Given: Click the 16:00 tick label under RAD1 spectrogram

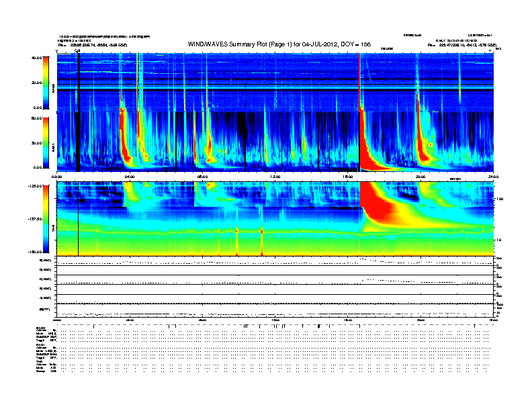Looking at the screenshot, I should (x=348, y=177).
